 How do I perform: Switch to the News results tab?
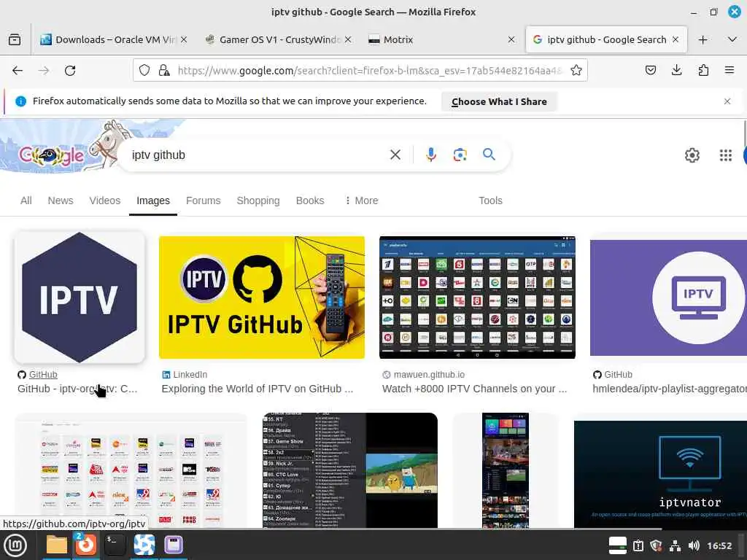tap(61, 201)
